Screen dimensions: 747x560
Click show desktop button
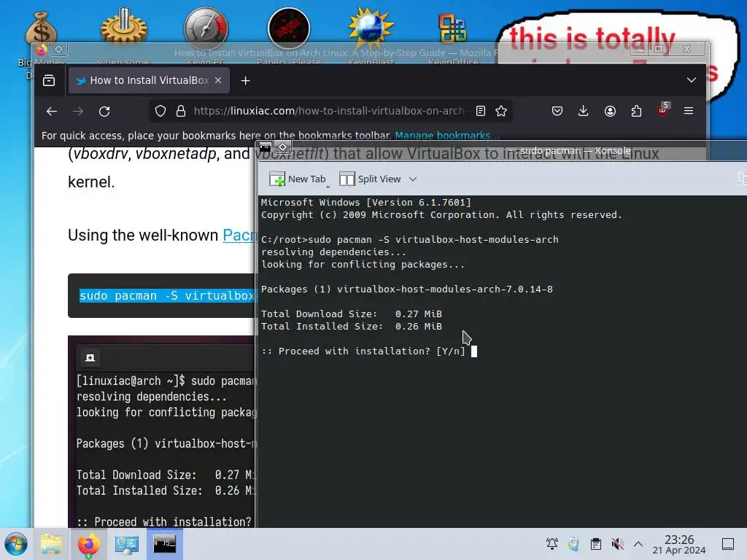pos(727,544)
